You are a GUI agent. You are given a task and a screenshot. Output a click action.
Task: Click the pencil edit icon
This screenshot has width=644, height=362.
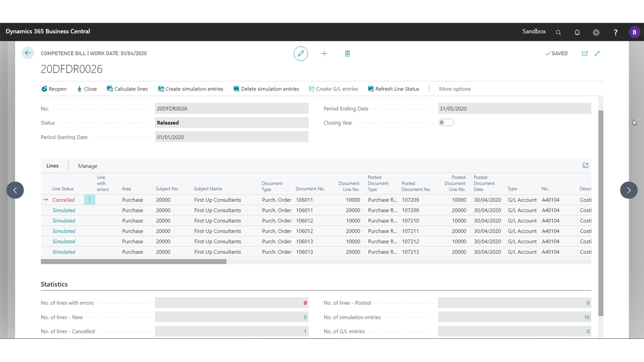click(301, 53)
